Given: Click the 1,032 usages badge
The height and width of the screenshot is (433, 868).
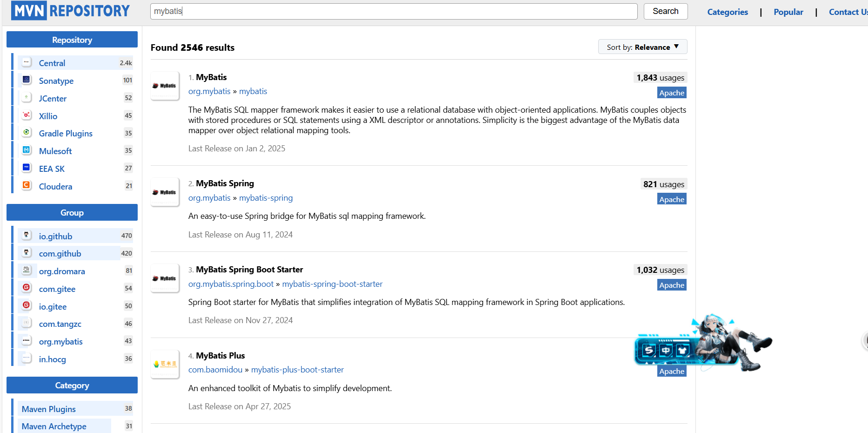Looking at the screenshot, I should click(x=660, y=270).
